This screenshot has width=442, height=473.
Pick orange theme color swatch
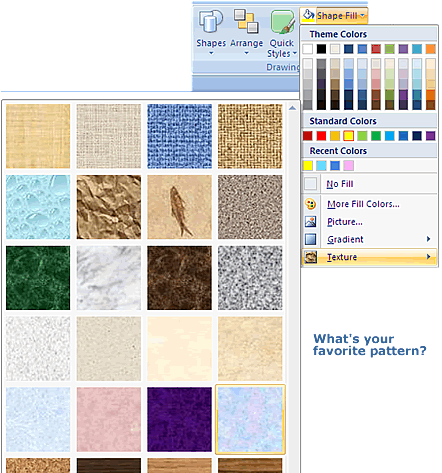tap(430, 49)
